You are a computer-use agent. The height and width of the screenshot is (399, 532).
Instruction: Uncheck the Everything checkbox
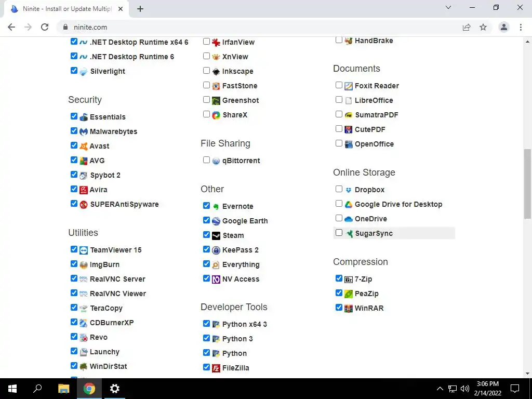pyautogui.click(x=206, y=263)
